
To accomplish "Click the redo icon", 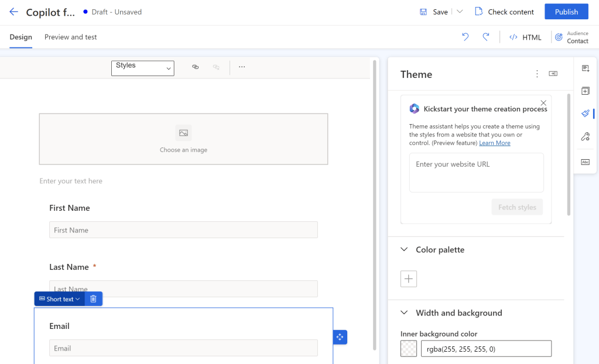I will [486, 37].
